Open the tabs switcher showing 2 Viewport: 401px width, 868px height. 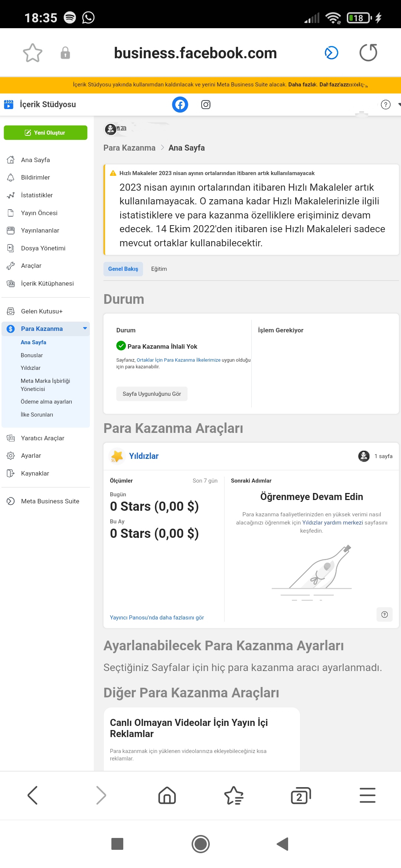tap(301, 795)
